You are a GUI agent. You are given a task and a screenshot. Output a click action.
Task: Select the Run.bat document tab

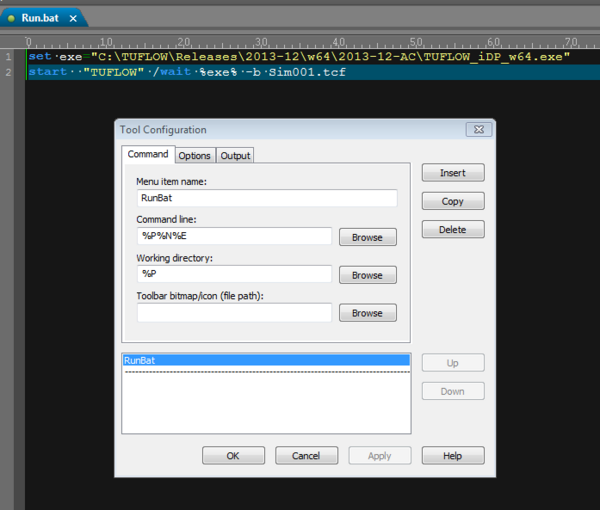point(40,18)
